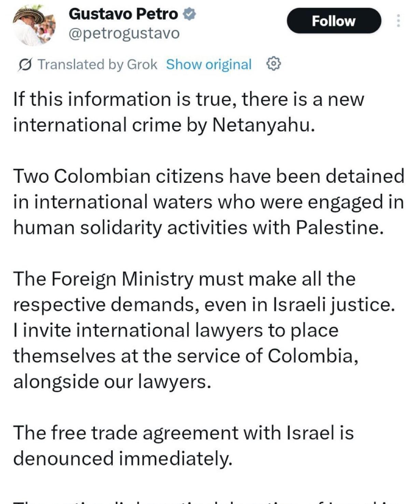Click the "alongside our lawyers" line
The image size is (420, 504).
(x=111, y=382)
